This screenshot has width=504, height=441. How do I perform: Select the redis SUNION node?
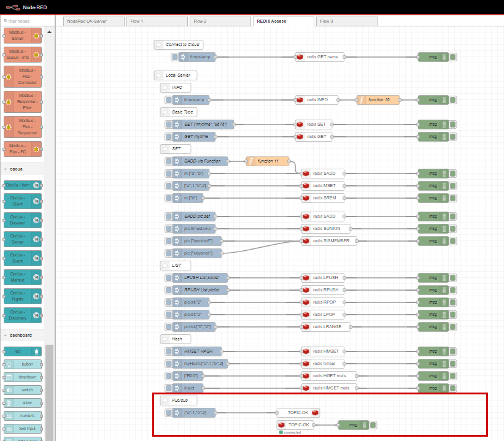[326, 229]
